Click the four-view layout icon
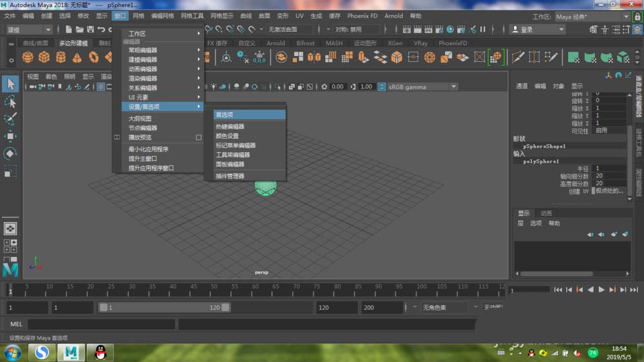Screen dimensions: 644x362 [10, 245]
